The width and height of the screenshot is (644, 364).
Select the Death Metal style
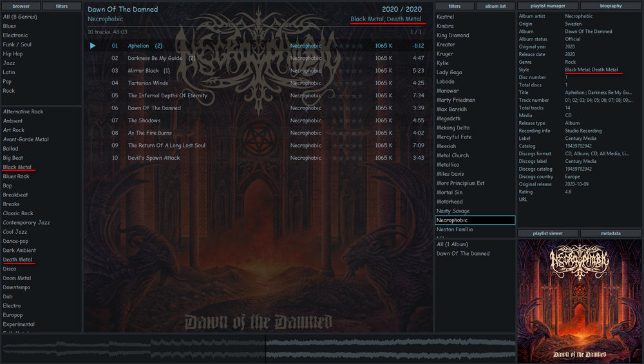pyautogui.click(x=17, y=260)
